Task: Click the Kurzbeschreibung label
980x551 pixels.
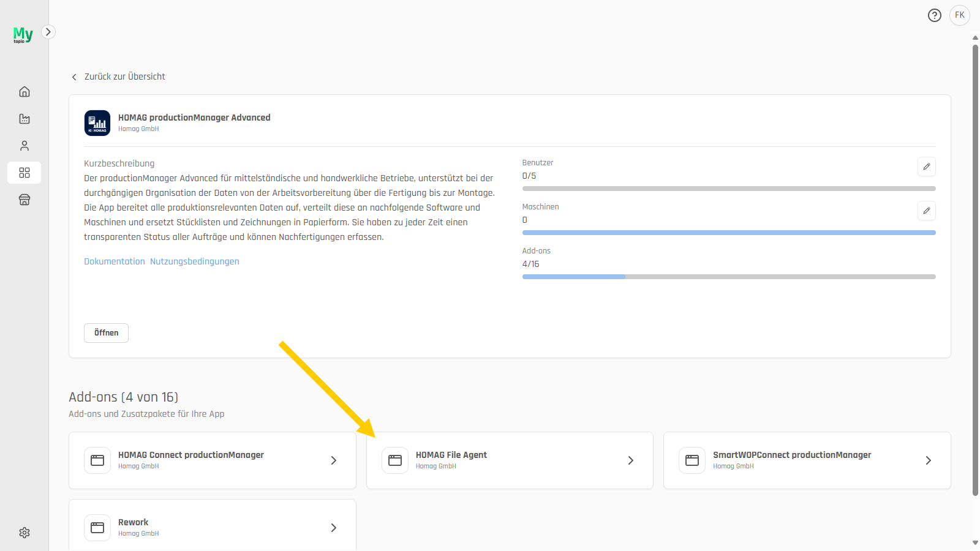Action: [119, 163]
